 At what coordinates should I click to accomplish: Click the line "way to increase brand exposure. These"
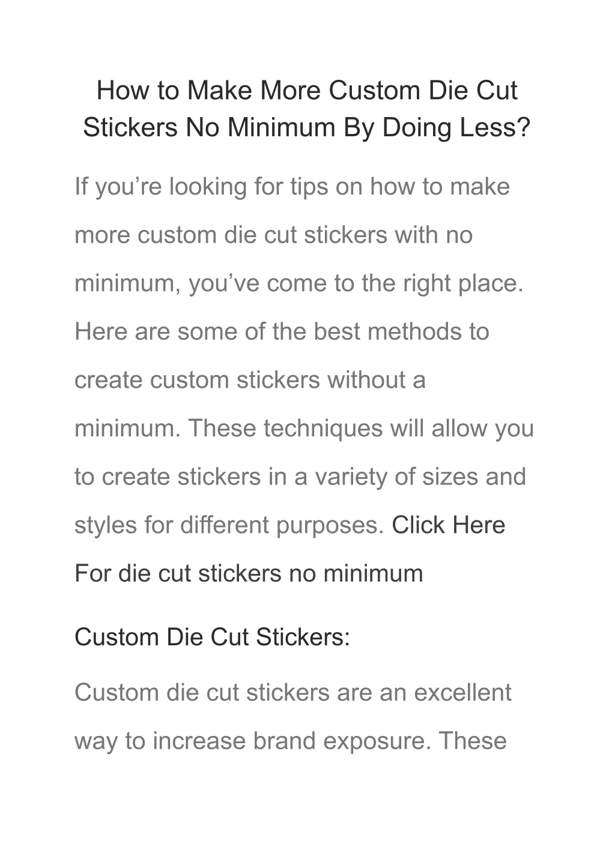[291, 741]
